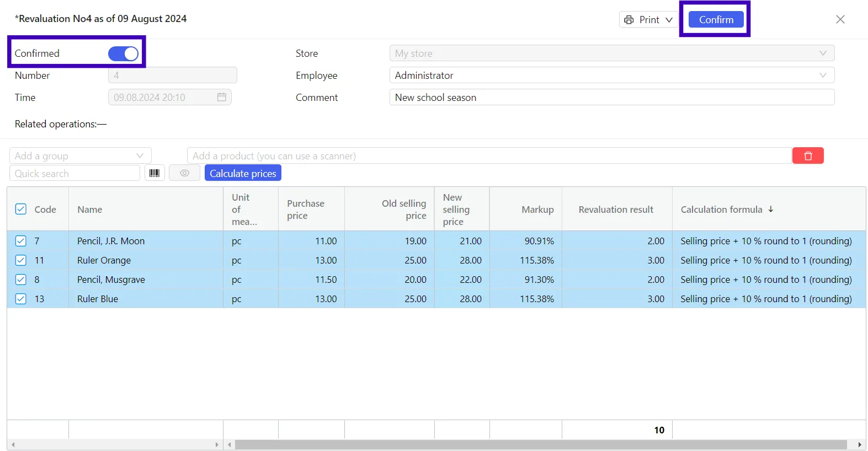Screen dimensions: 868x451
Task: Click the New selling price column header
Action: pyautogui.click(x=462, y=210)
